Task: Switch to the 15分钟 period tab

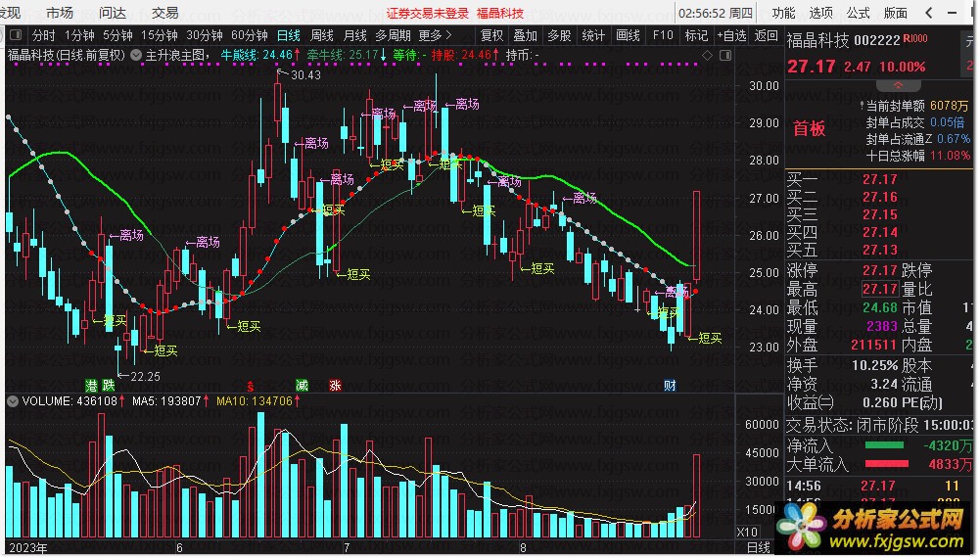Action: (160, 35)
